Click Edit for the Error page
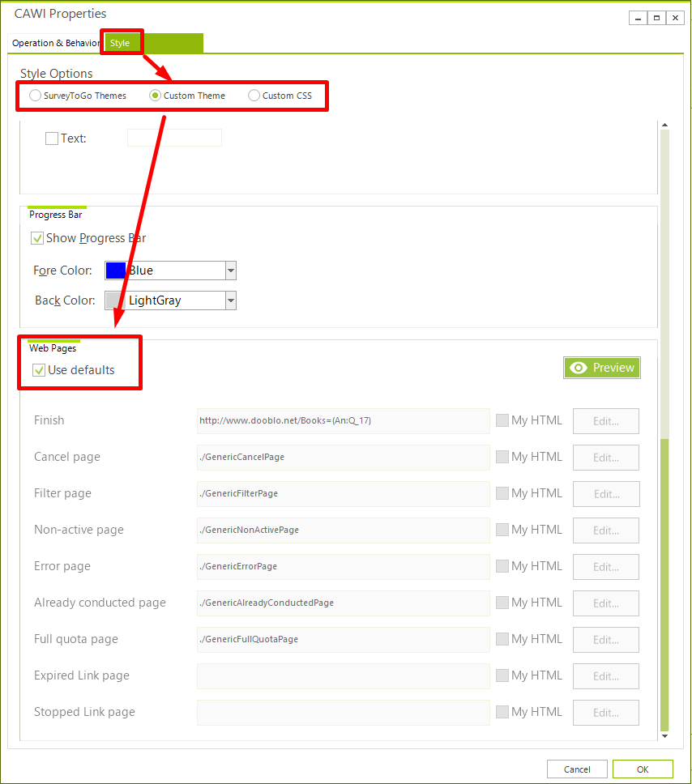 [x=606, y=567]
